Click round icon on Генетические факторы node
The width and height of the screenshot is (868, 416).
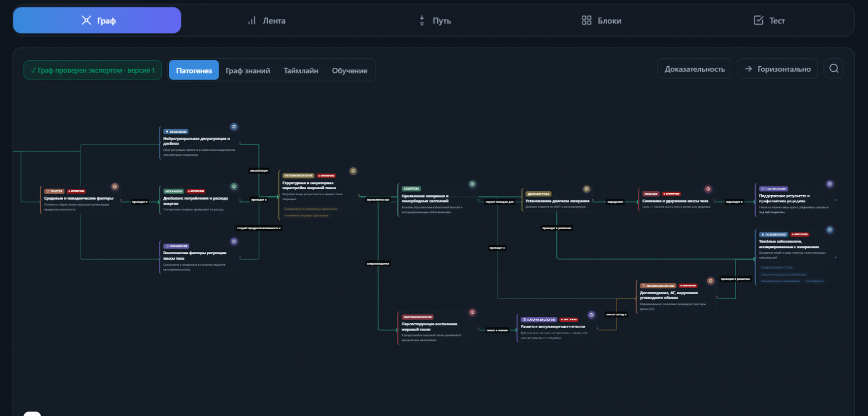pyautogui.click(x=234, y=241)
